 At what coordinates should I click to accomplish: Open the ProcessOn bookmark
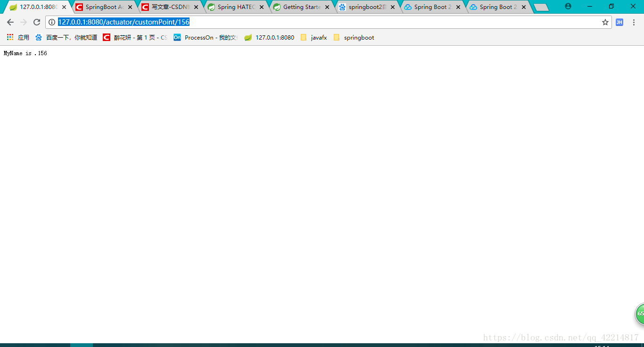pyautogui.click(x=206, y=37)
